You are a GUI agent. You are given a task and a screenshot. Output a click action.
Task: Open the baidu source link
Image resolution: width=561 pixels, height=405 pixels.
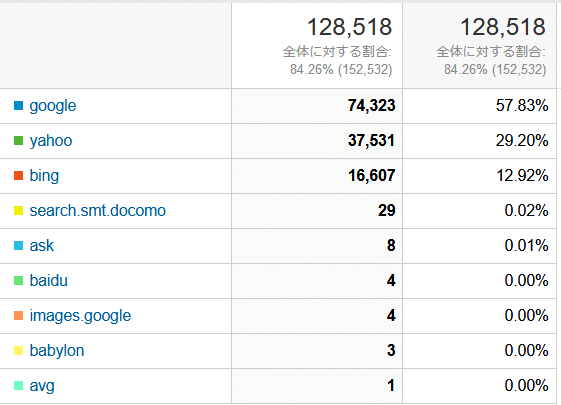click(48, 280)
